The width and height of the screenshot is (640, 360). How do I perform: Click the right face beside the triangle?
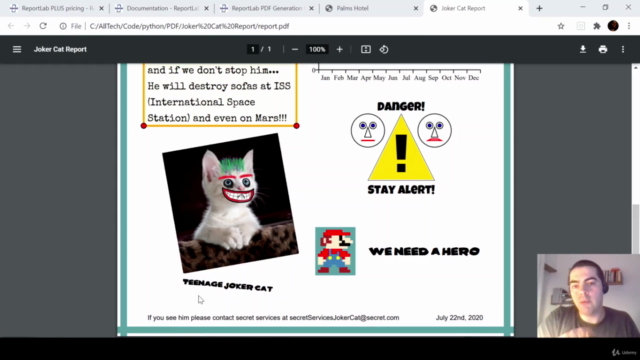coord(434,131)
